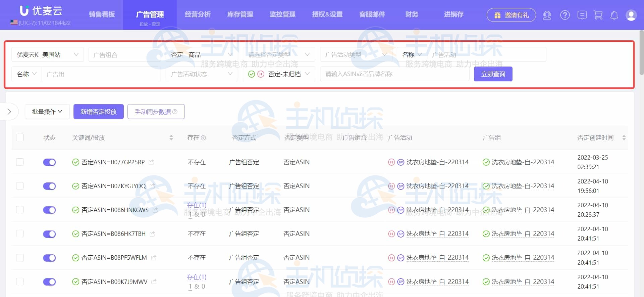Click the notification bell icon
Screen dimensions: 644x297
614,15
